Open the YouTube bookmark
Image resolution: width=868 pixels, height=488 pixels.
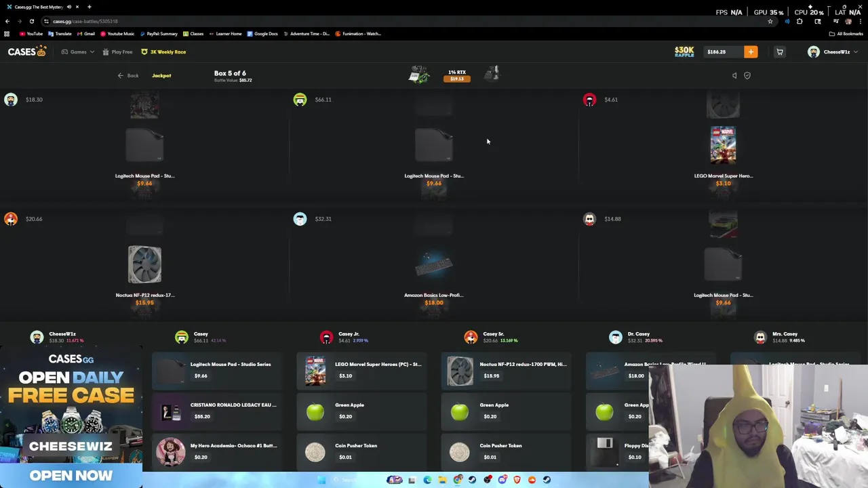(31, 33)
